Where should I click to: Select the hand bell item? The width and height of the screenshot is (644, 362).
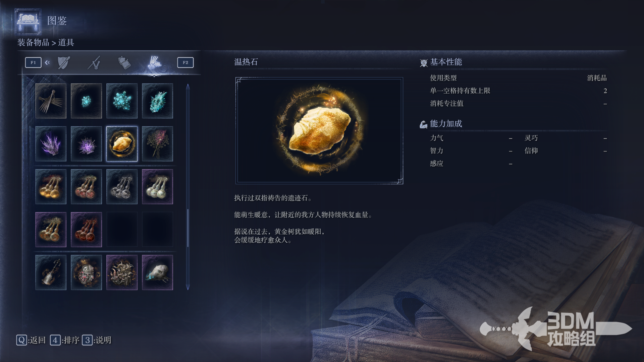coord(51,273)
